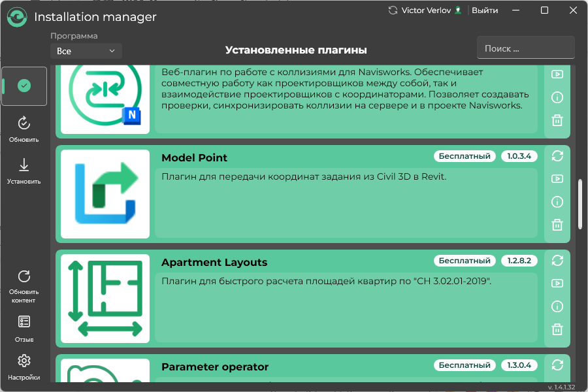Close the Installation manager window
Viewport: 588px width, 392px height.
pyautogui.click(x=573, y=10)
